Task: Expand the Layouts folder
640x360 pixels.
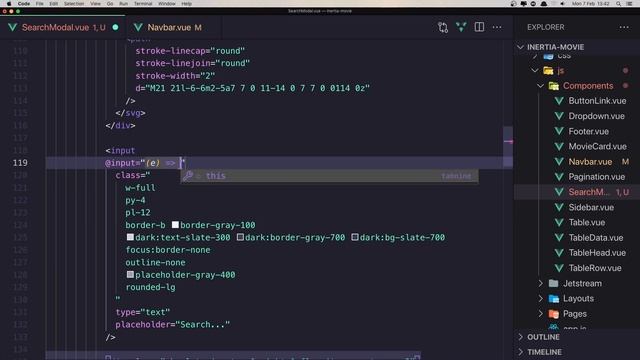Action: 540,298
